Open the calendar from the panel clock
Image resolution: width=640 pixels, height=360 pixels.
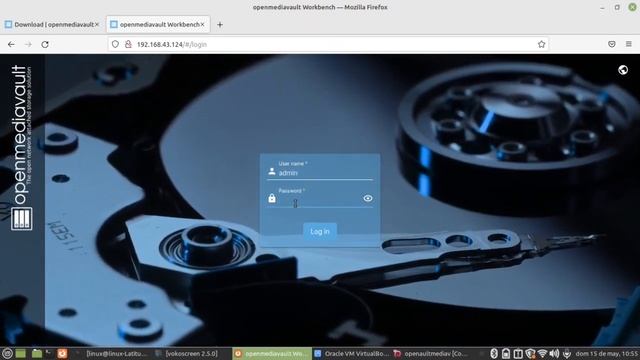(606, 353)
